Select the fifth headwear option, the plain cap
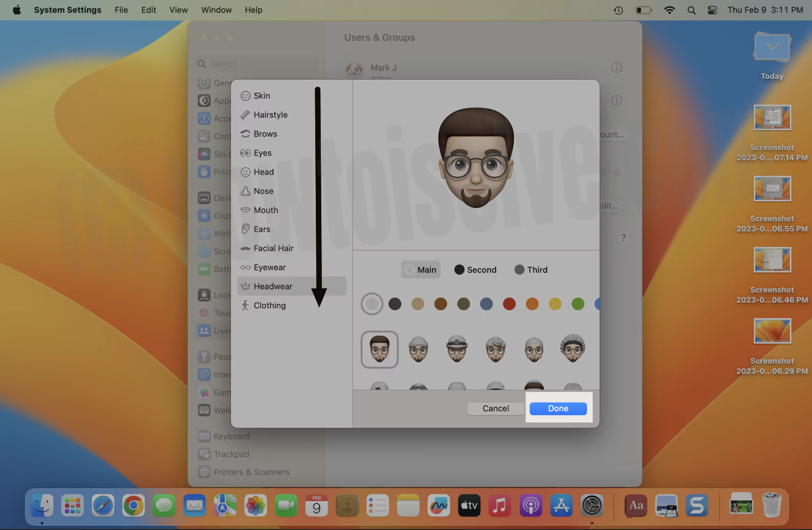The height and width of the screenshot is (530, 812). pyautogui.click(x=534, y=350)
